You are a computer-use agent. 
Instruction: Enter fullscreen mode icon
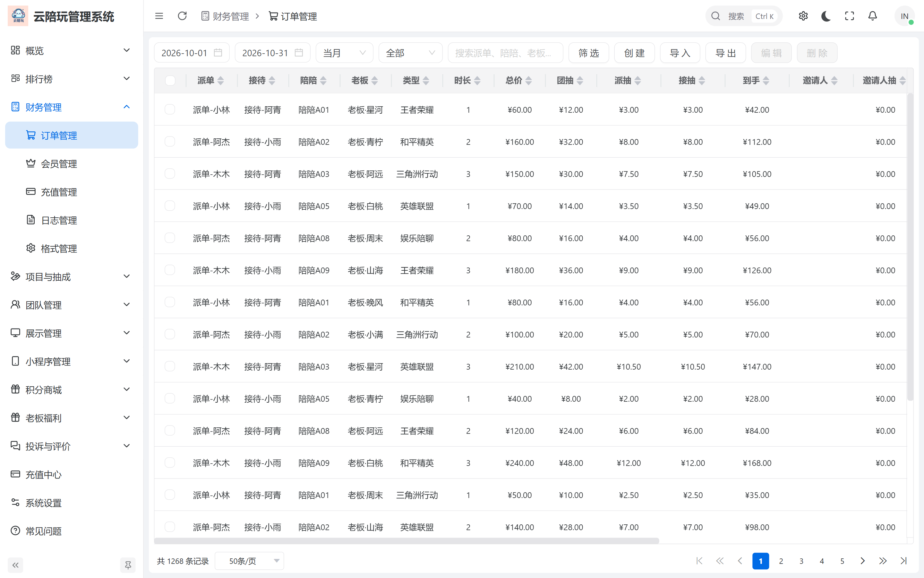coord(849,16)
